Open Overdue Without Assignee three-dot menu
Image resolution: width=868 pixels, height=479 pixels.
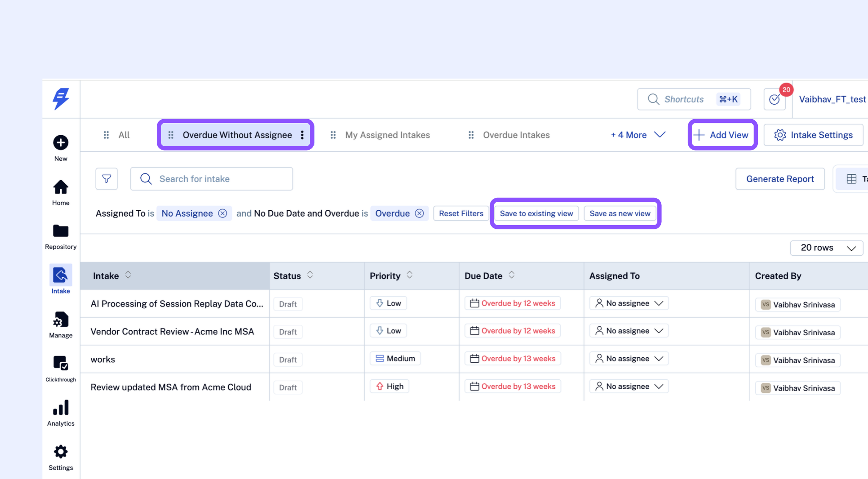pyautogui.click(x=302, y=135)
